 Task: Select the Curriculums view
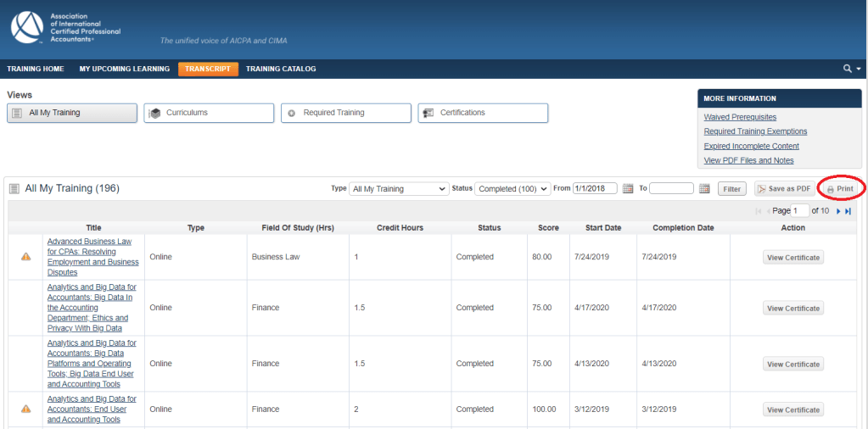point(209,113)
